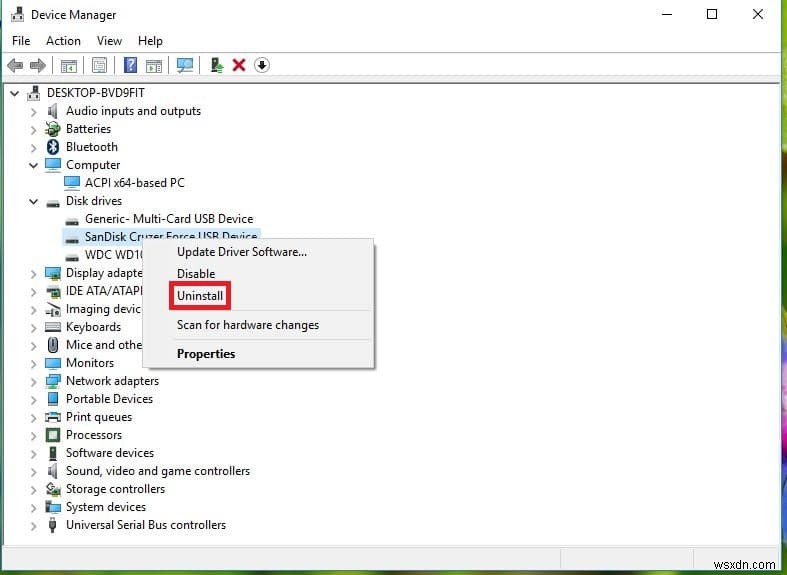Image resolution: width=787 pixels, height=575 pixels.
Task: Select the Processors label
Action: click(94, 435)
